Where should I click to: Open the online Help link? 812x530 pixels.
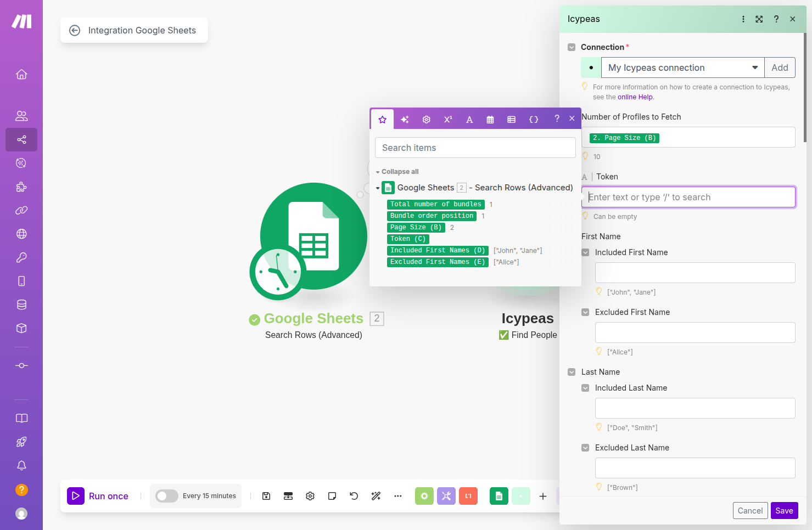click(635, 97)
